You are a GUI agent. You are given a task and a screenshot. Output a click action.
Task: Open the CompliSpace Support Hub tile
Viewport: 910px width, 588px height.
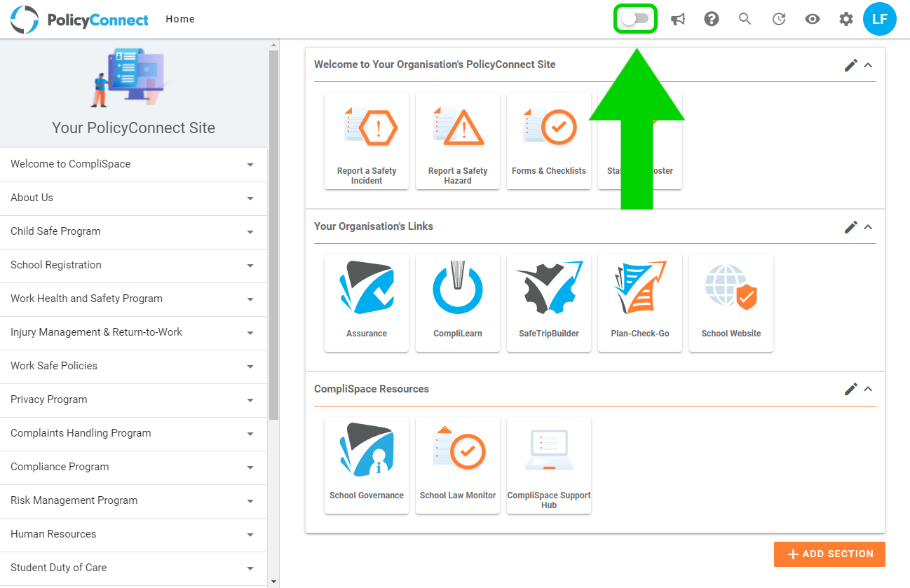[549, 465]
